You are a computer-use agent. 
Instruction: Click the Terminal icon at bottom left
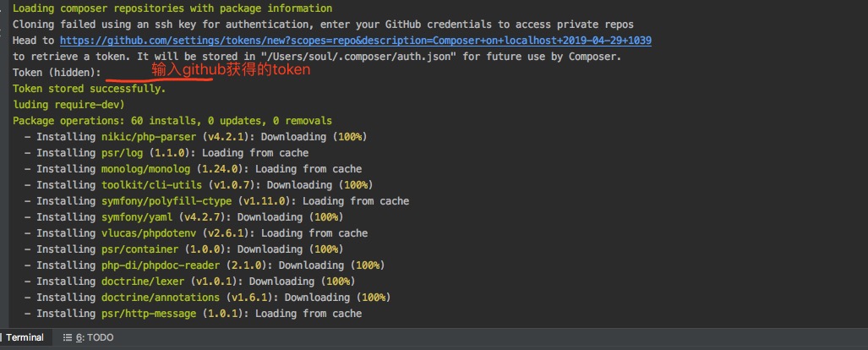tap(3, 337)
